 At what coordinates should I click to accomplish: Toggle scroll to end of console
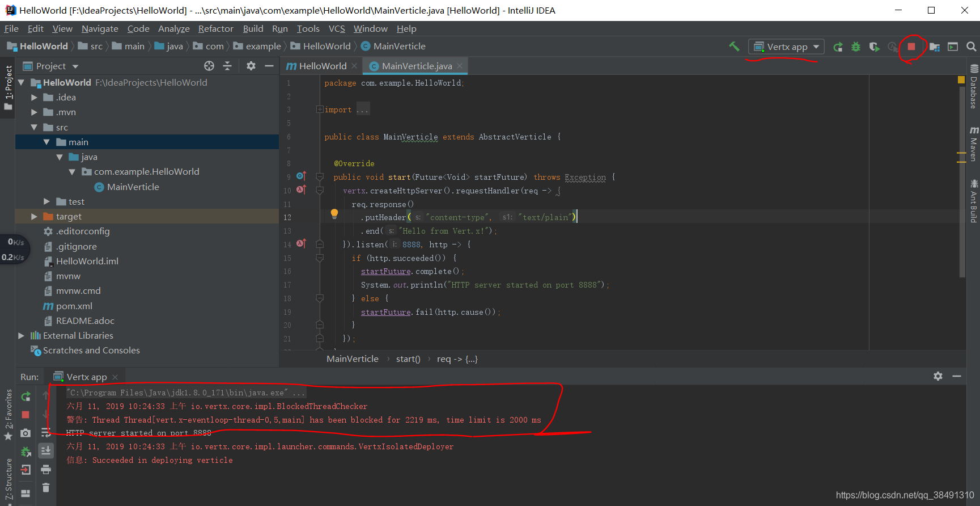(x=46, y=450)
